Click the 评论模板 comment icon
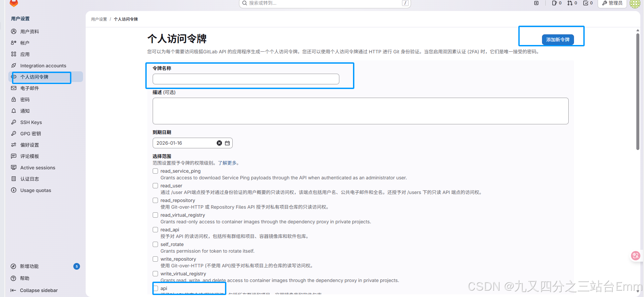The height and width of the screenshot is (297, 644). coord(14,156)
